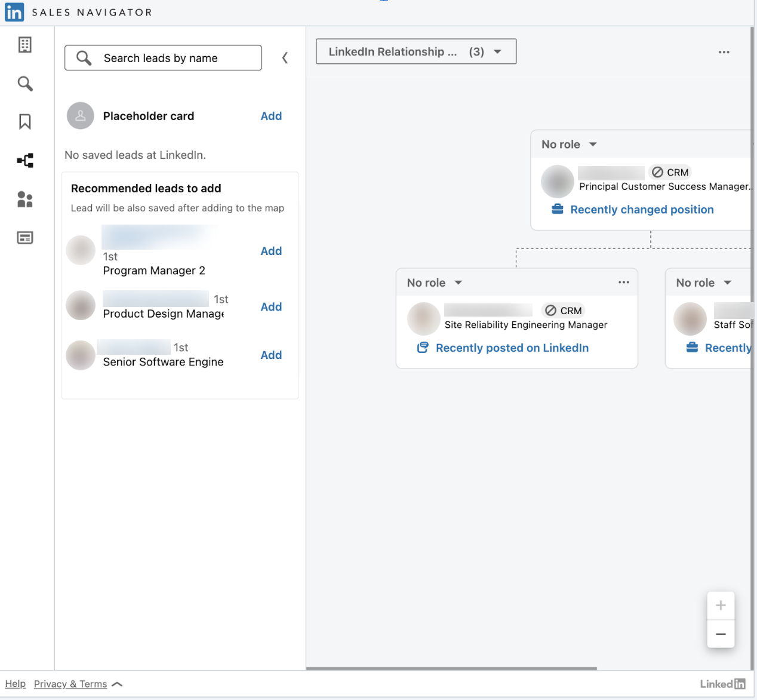
Task: Zoom out on the map with the minus button
Action: pyautogui.click(x=721, y=634)
